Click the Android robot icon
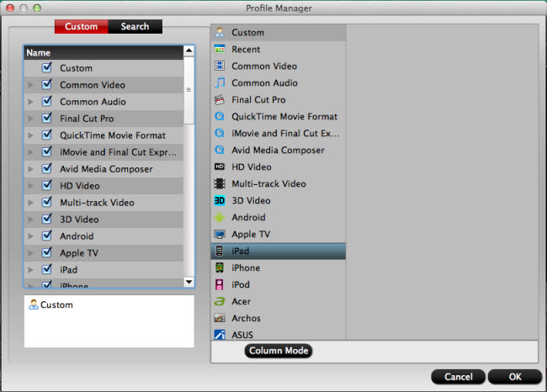547x392 pixels. coord(220,217)
